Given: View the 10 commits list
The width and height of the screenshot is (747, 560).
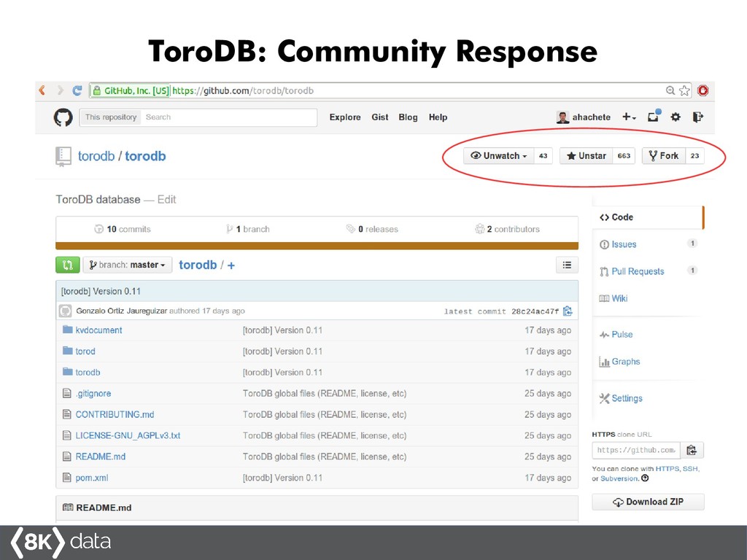Looking at the screenshot, I should tap(123, 229).
